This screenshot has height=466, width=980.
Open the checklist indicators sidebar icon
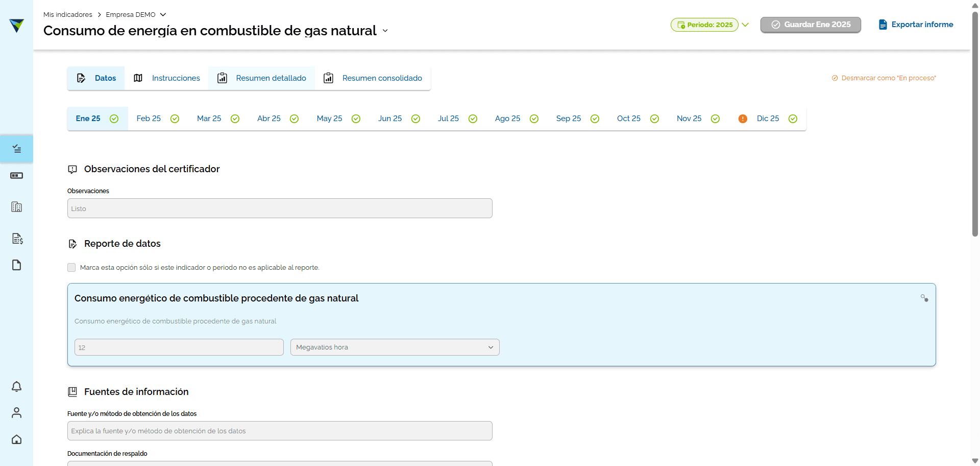[16, 149]
